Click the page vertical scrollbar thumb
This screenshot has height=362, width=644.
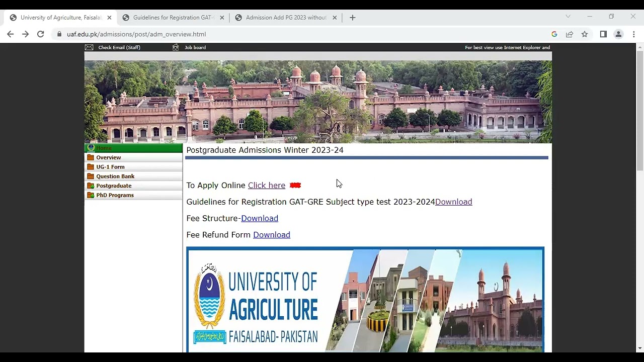[639, 111]
